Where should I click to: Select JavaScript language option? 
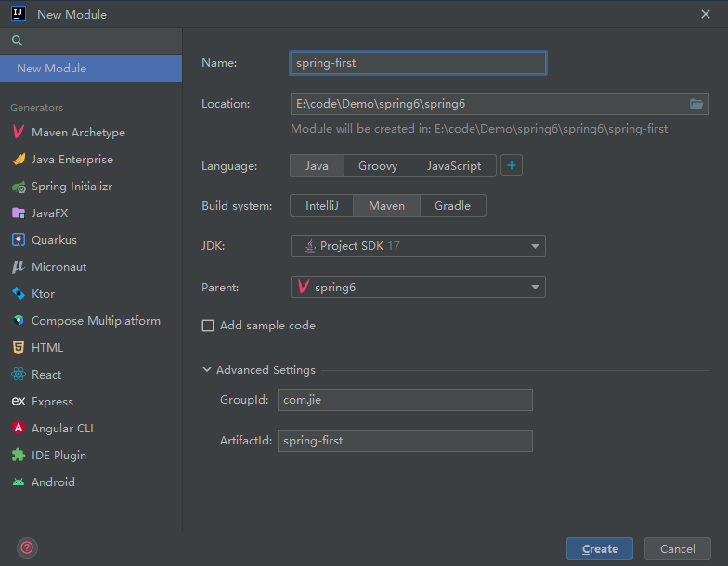coord(453,165)
